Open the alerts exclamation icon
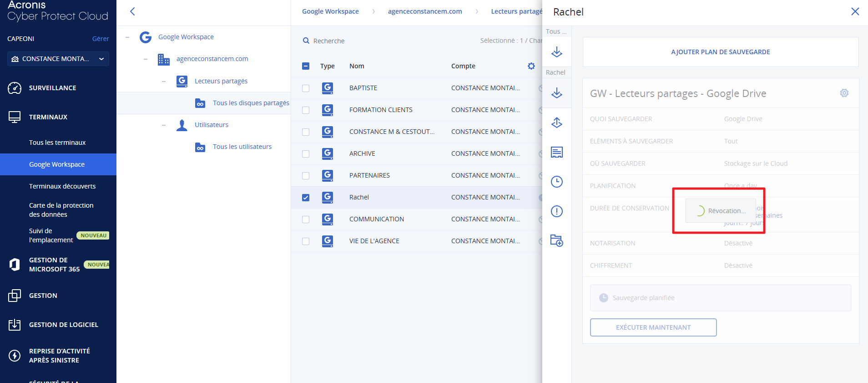The image size is (868, 383). point(557,211)
